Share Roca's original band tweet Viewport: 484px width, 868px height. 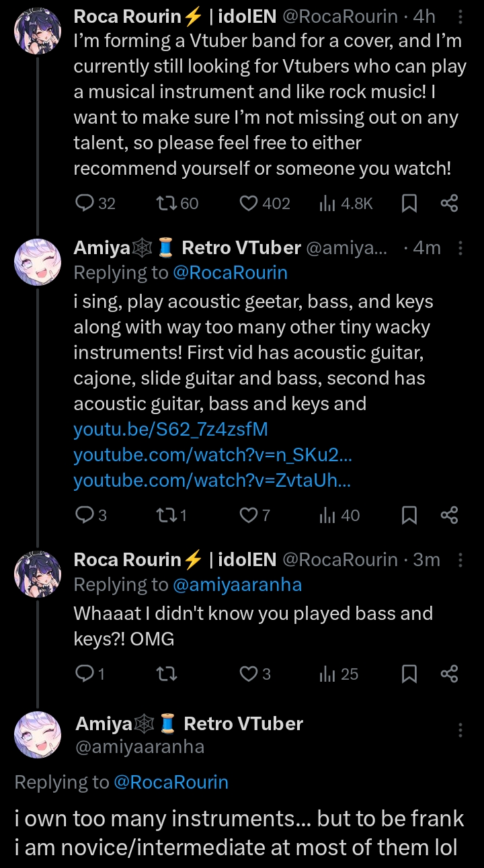tap(449, 203)
